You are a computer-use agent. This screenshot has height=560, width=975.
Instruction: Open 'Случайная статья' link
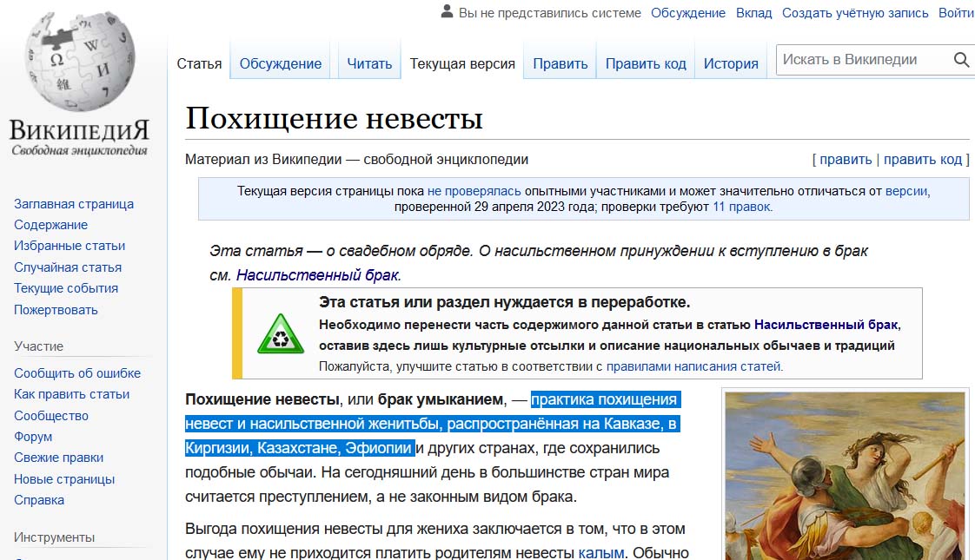pos(67,267)
